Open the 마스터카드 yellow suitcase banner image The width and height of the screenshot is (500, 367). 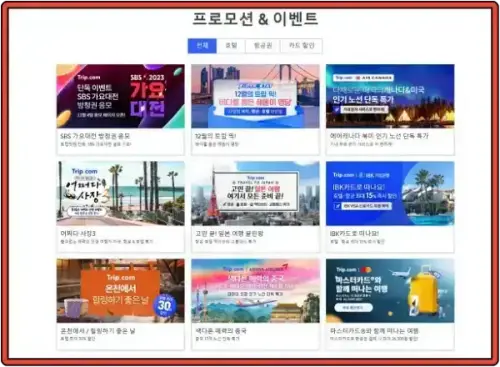pos(390,291)
